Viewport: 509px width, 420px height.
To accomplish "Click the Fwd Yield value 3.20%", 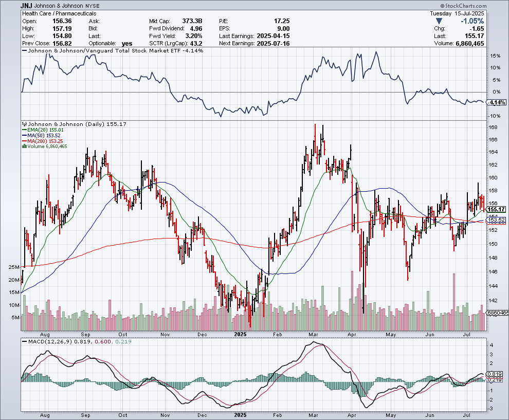I will pyautogui.click(x=193, y=36).
